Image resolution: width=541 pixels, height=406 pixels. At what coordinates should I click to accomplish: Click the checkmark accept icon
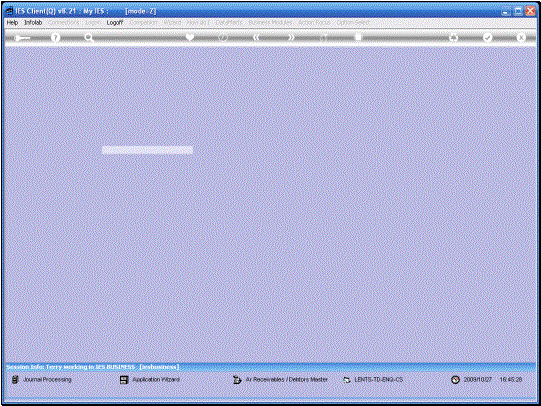(x=487, y=37)
